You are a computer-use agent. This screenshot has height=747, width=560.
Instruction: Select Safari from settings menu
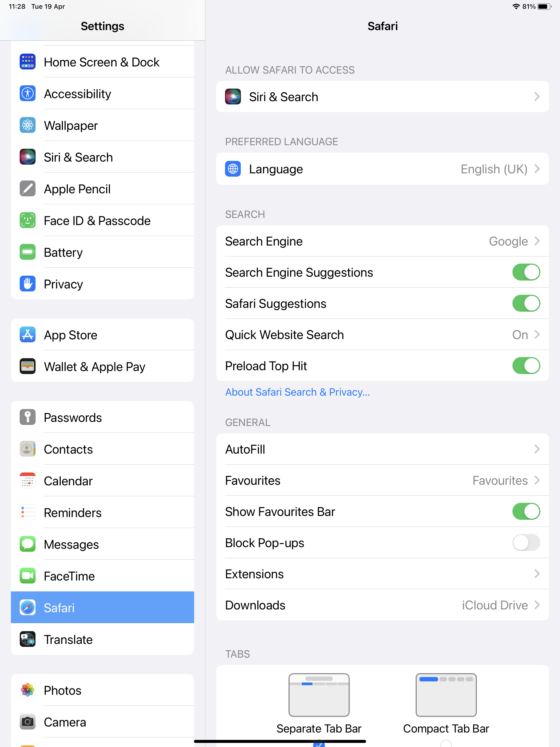102,607
